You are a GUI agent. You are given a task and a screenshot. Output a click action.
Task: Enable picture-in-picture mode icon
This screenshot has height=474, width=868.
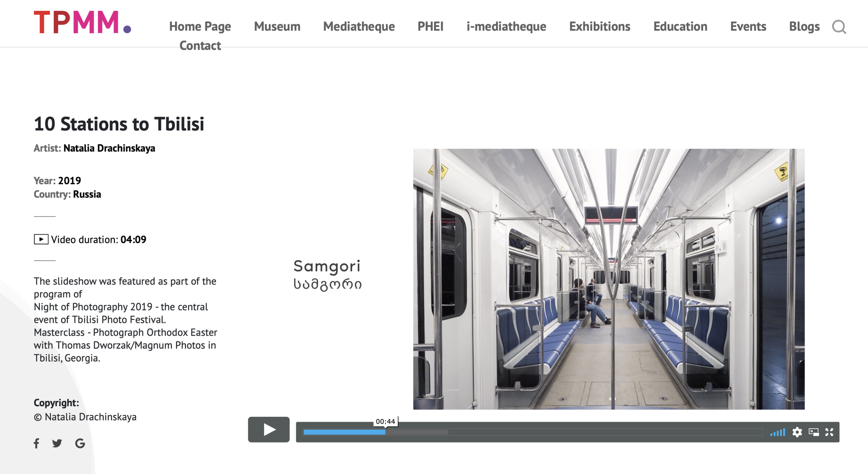(813, 432)
